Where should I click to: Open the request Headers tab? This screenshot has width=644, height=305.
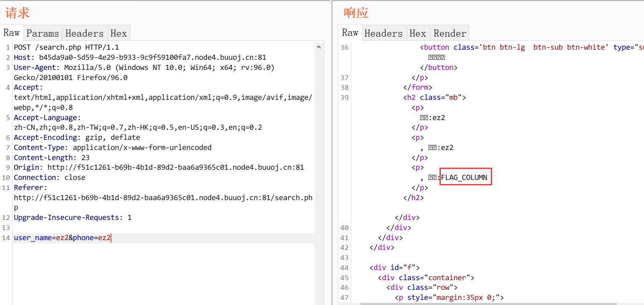[x=85, y=33]
